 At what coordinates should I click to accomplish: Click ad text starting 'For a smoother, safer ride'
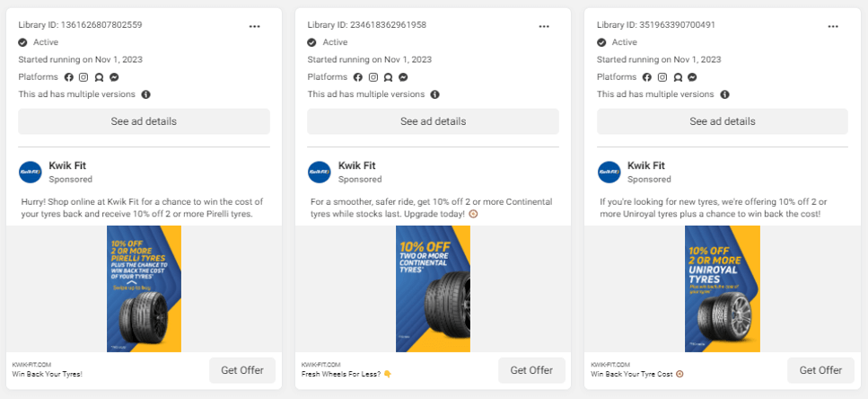point(432,208)
